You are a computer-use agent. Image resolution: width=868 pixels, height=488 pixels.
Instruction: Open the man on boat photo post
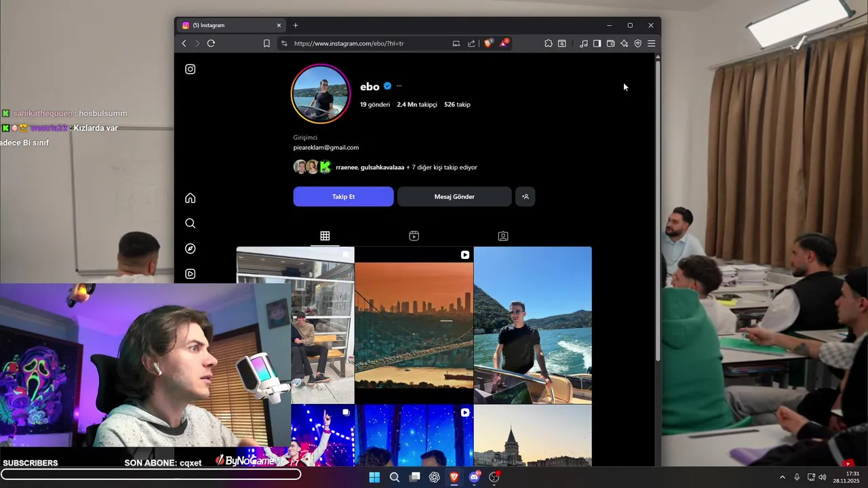click(532, 325)
